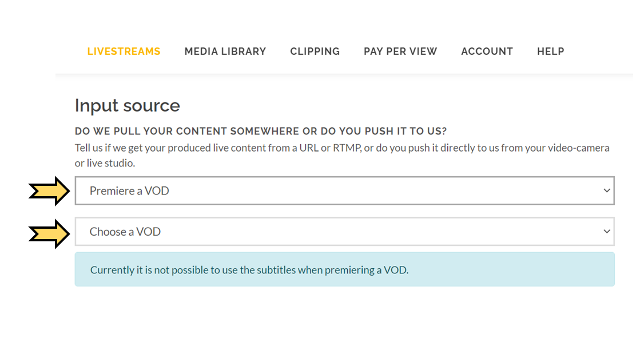This screenshot has width=644, height=362.
Task: Expand the Choose a VOD dropdown
Action: coord(344,232)
